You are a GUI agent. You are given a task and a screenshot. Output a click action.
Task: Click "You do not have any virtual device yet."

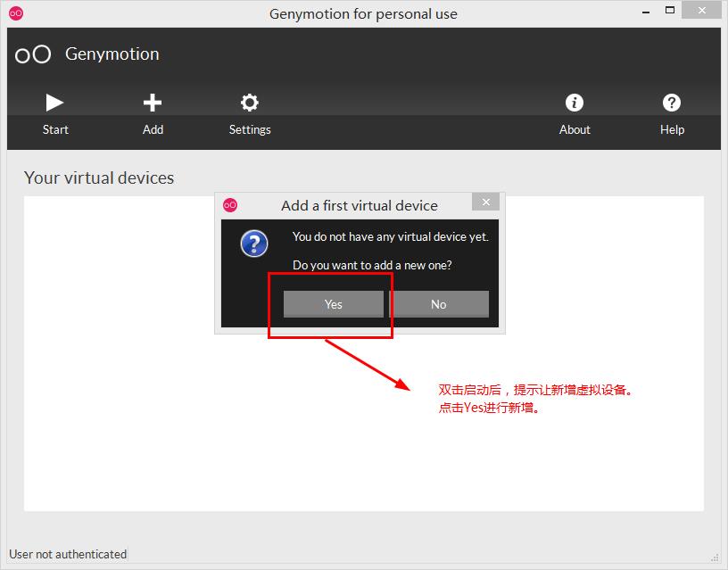pyautogui.click(x=391, y=236)
